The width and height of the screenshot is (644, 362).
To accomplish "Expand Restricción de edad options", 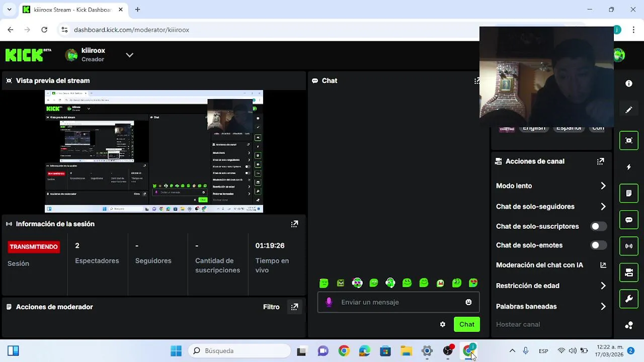I will (x=603, y=286).
